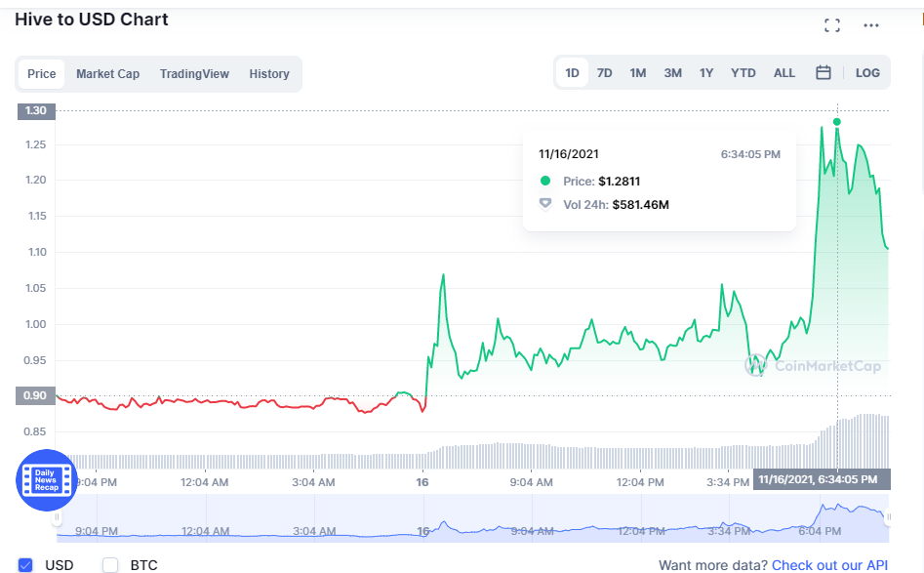Image resolution: width=924 pixels, height=573 pixels.
Task: Toggle LOG scale on the chart
Action: coord(867,73)
